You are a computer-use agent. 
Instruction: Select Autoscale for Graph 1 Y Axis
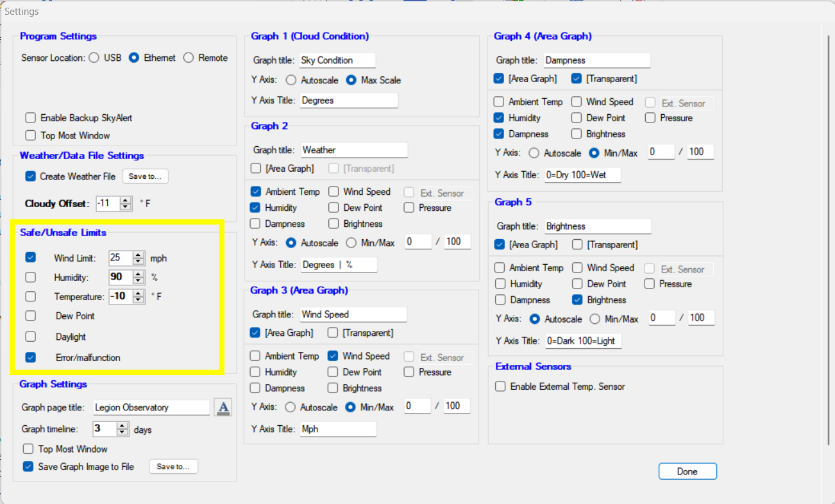click(291, 80)
